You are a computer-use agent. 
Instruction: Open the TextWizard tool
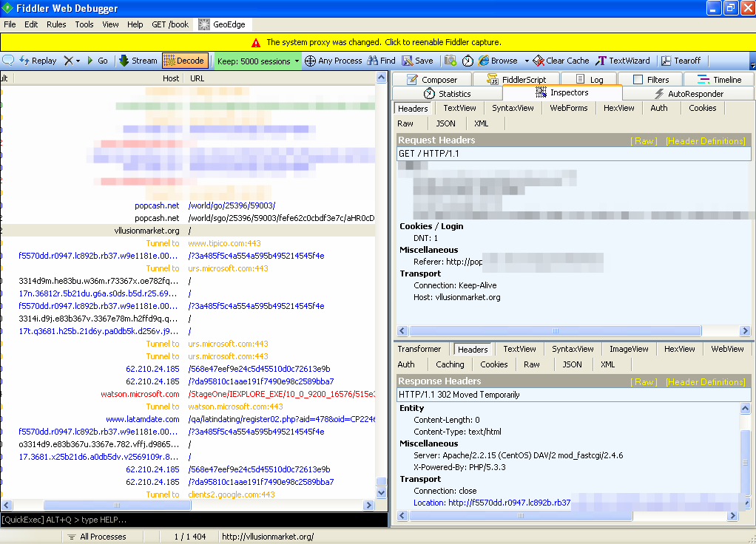(x=622, y=61)
